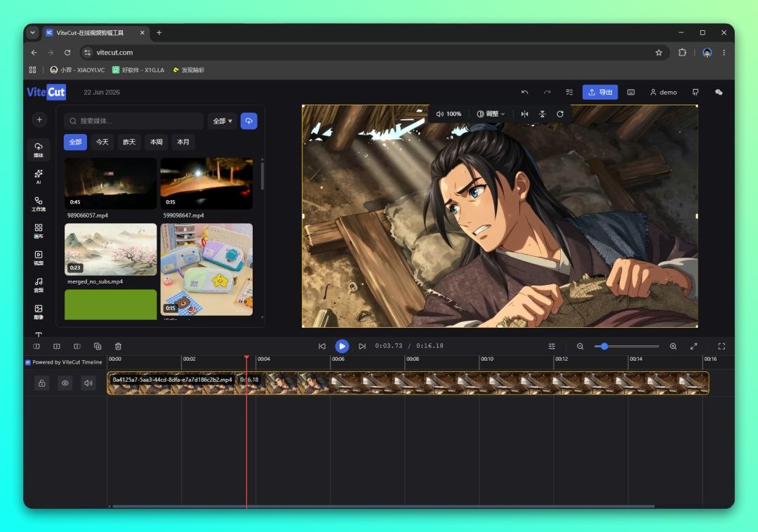Click the media panel vertical scrollbar
The width and height of the screenshot is (758, 532).
coord(262,175)
